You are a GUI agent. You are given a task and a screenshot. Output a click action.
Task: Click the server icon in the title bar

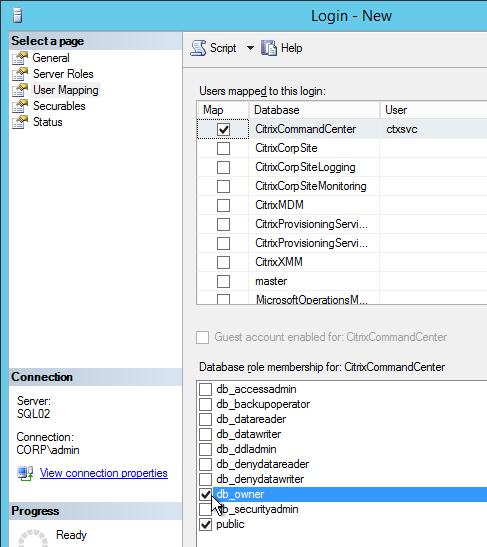17,15
